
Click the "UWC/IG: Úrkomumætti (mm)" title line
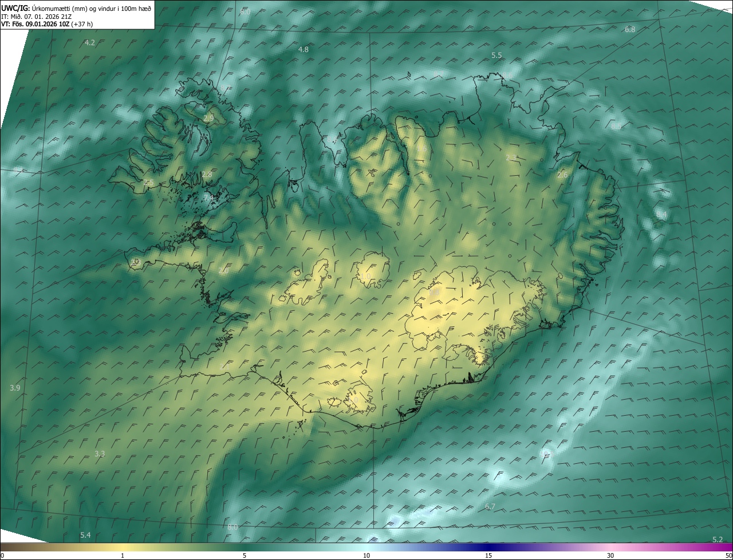[x=77, y=8]
